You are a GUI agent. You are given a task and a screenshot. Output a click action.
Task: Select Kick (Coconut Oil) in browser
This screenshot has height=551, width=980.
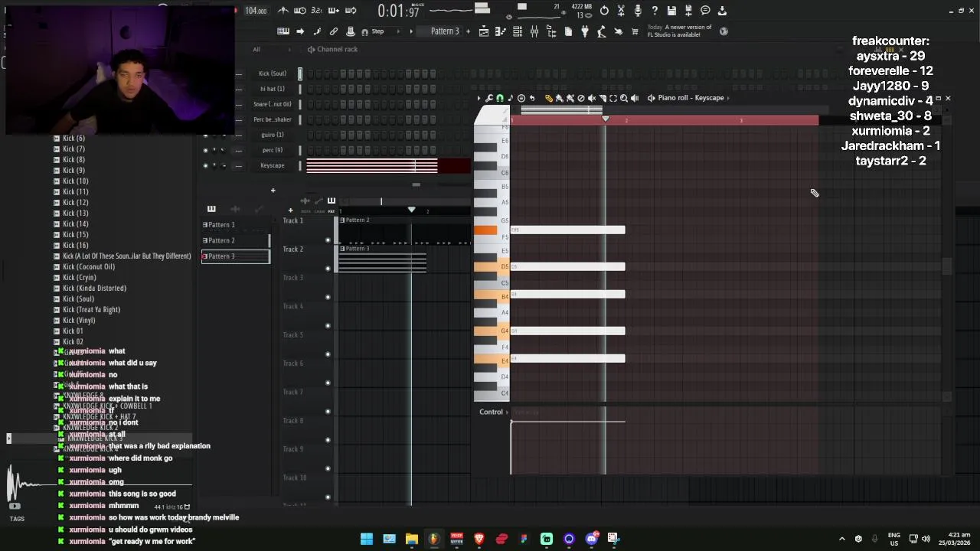89,267
